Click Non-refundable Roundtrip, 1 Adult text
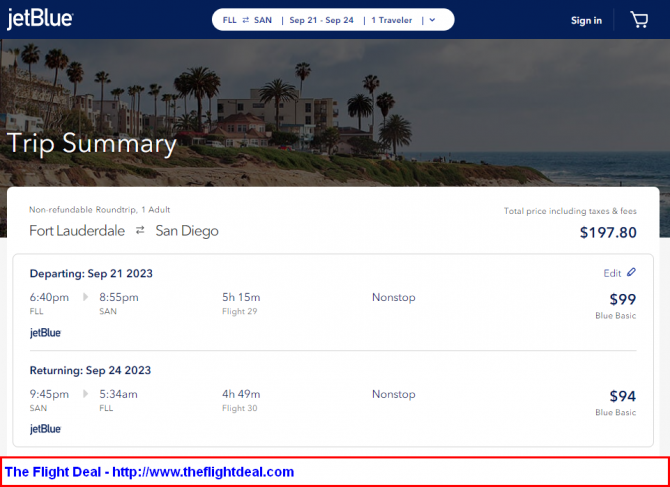Screen dimensions: 670x487 pyautogui.click(x=100, y=210)
